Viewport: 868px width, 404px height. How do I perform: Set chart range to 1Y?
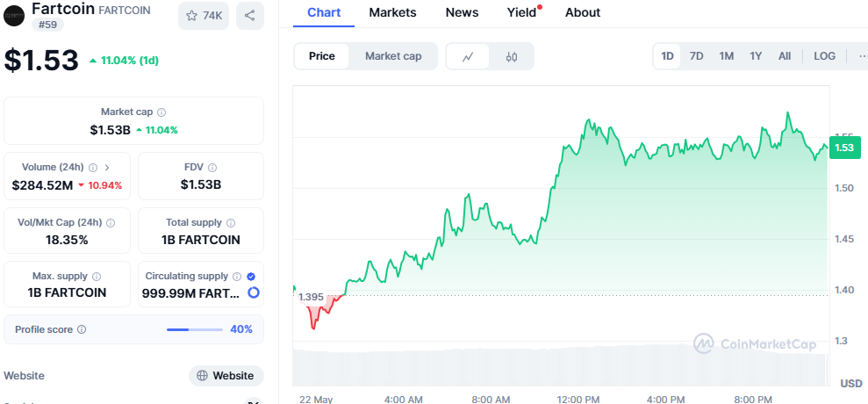pyautogui.click(x=756, y=56)
